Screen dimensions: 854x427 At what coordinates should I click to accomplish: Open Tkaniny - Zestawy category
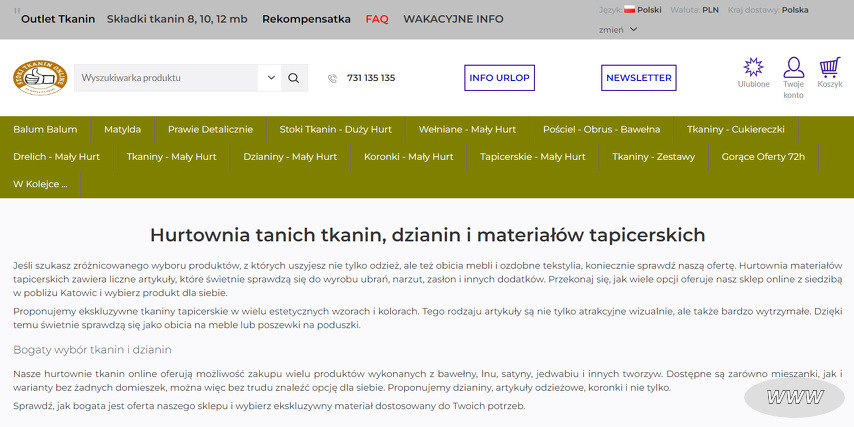coord(654,157)
